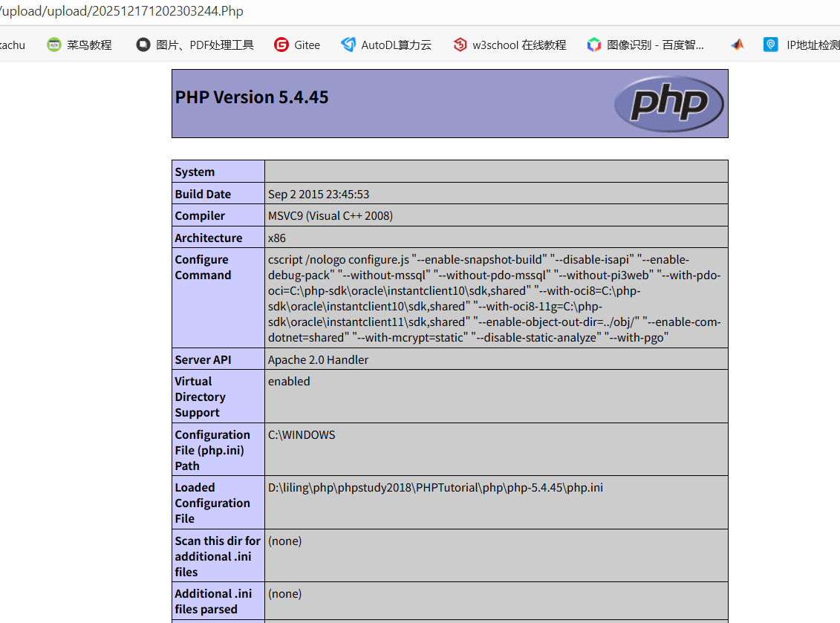Viewport: 840px width, 623px height.
Task: Select (none) beside Scan this dir
Action: [x=284, y=541]
